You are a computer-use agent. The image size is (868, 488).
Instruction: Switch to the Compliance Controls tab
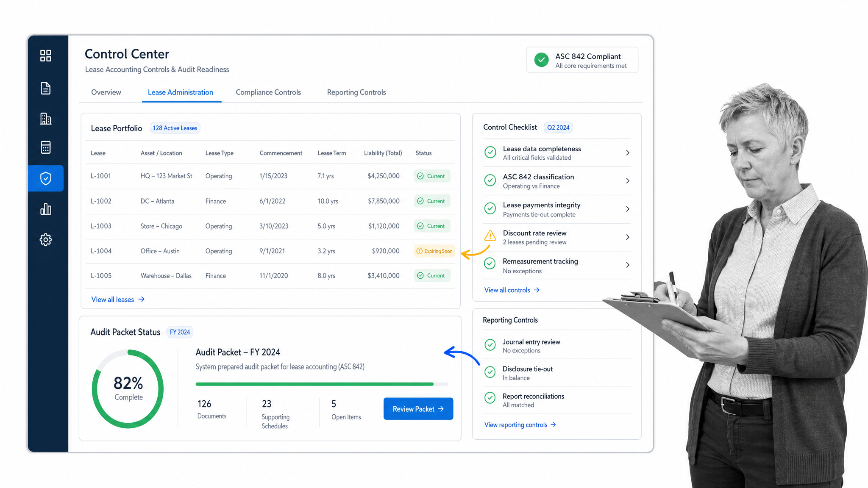[268, 92]
